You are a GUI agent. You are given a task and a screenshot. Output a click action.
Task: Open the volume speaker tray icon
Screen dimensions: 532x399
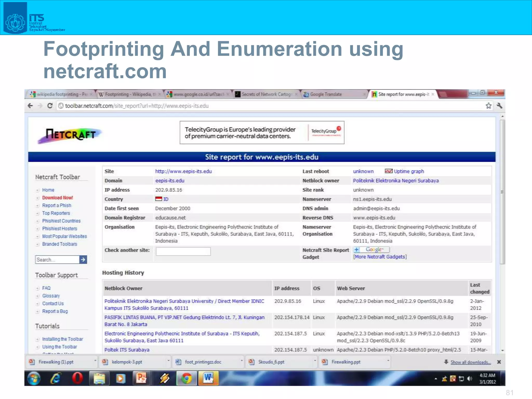469,378
